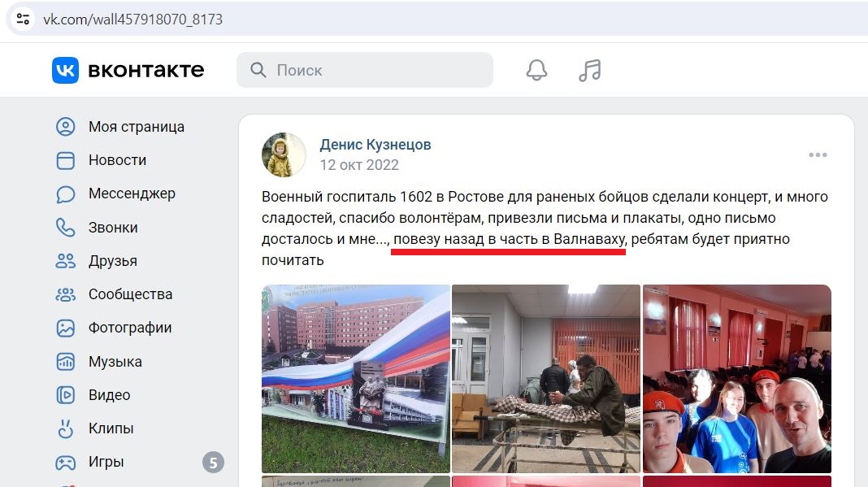Click author name Денис Кузнецов

tap(375, 145)
